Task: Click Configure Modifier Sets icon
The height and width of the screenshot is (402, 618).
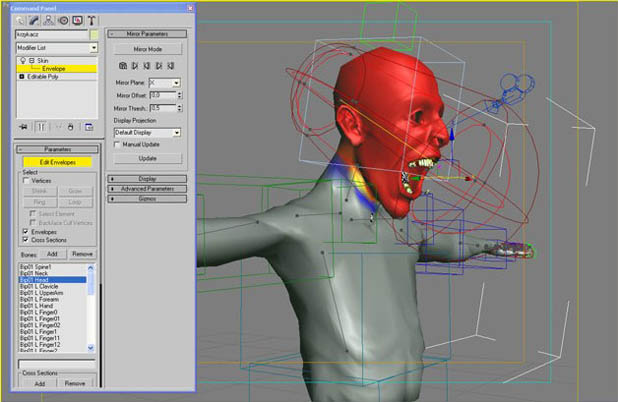Action: [89, 127]
